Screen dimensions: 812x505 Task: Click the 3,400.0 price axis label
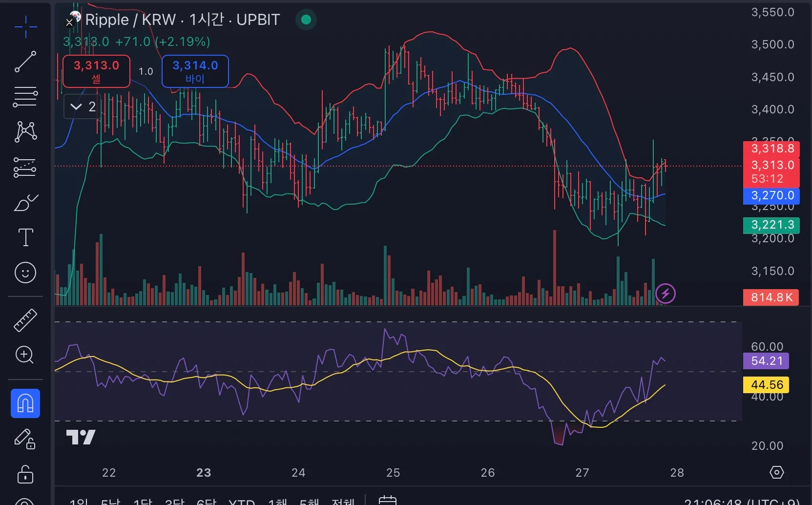[x=772, y=109]
